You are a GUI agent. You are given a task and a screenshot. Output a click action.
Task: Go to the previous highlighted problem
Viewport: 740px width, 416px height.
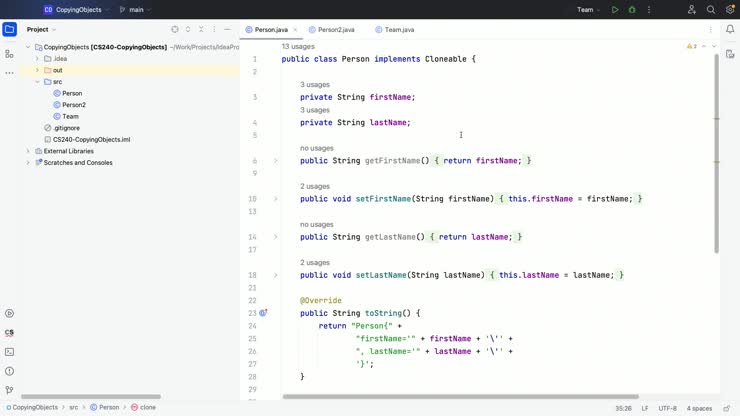tap(704, 46)
